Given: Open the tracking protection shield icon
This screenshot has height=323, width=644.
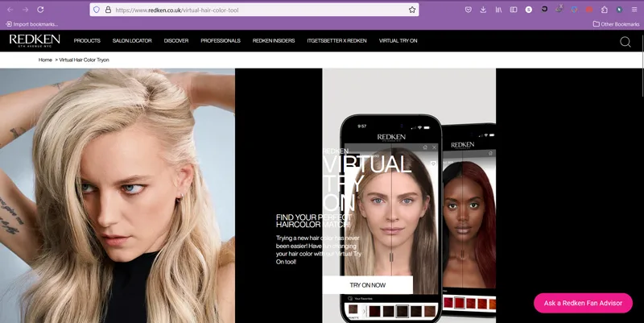Looking at the screenshot, I should coord(97,10).
